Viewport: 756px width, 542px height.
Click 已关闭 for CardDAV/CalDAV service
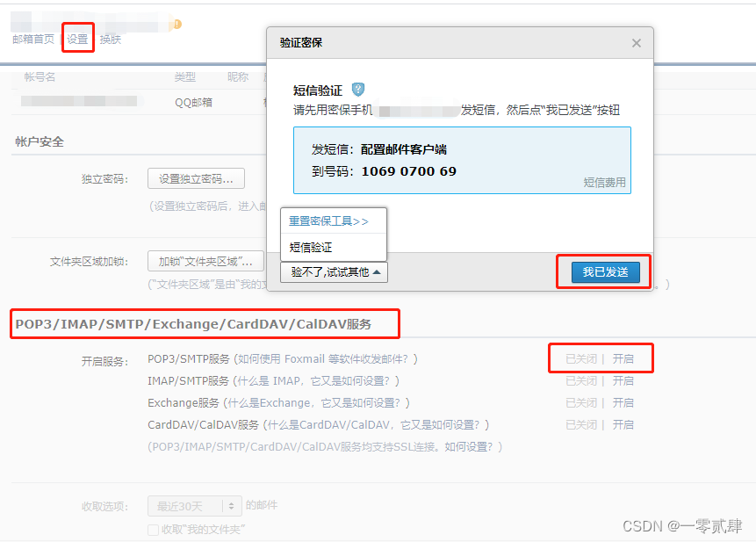[x=581, y=425]
